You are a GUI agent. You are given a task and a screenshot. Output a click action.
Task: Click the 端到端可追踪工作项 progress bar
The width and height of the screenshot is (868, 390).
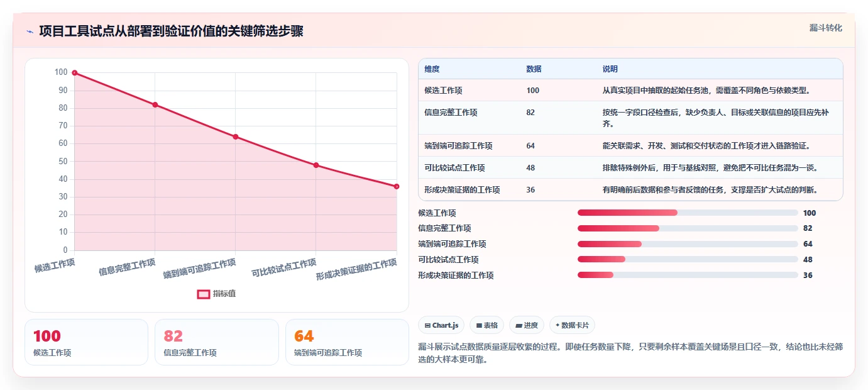coord(688,244)
